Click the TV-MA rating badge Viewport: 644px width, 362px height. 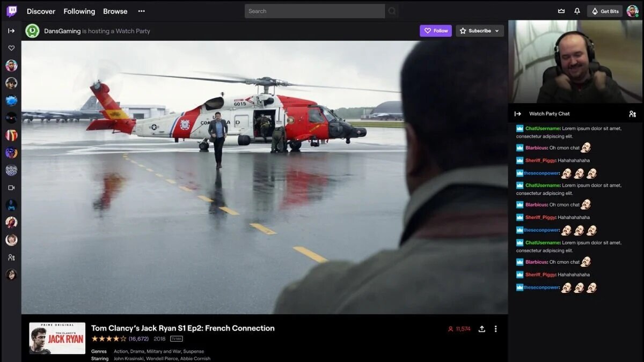[x=177, y=339]
